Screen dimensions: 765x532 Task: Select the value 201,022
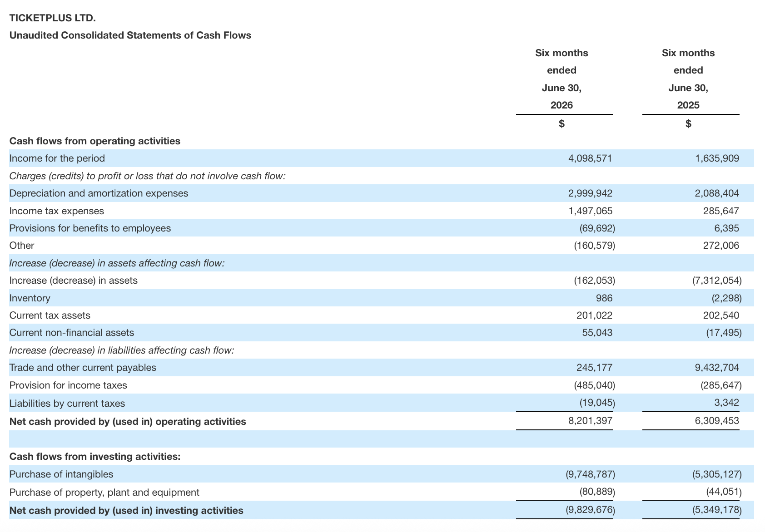point(594,315)
